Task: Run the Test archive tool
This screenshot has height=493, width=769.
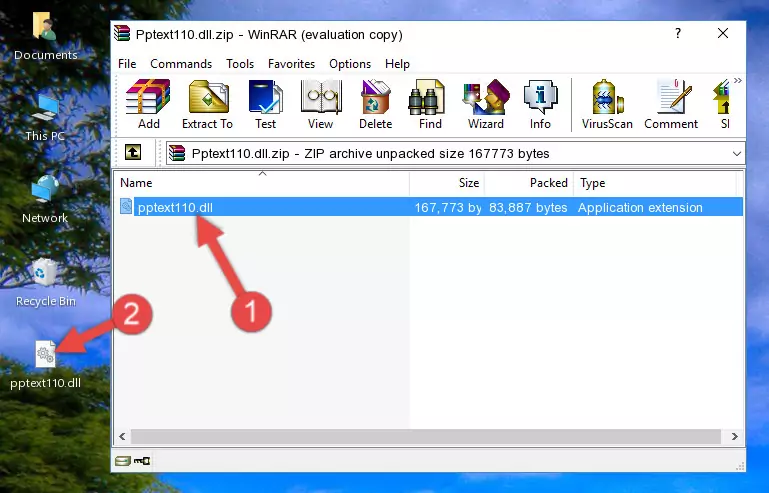Action: point(265,104)
